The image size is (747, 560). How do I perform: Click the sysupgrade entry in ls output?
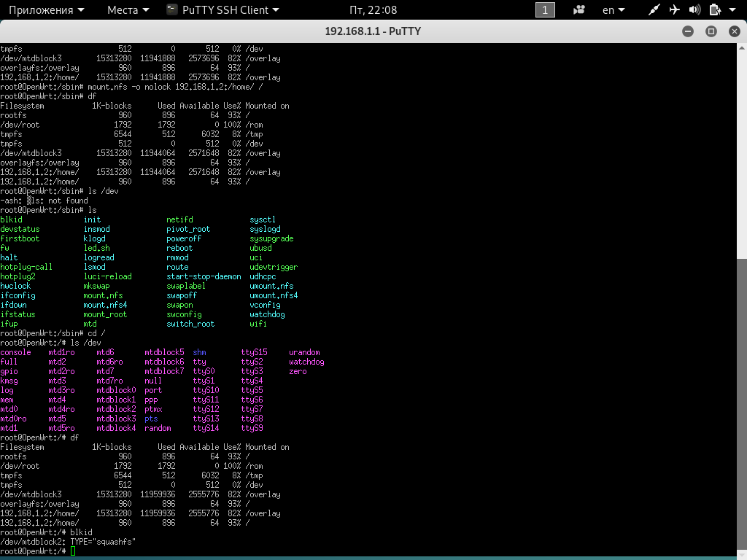coord(271,238)
